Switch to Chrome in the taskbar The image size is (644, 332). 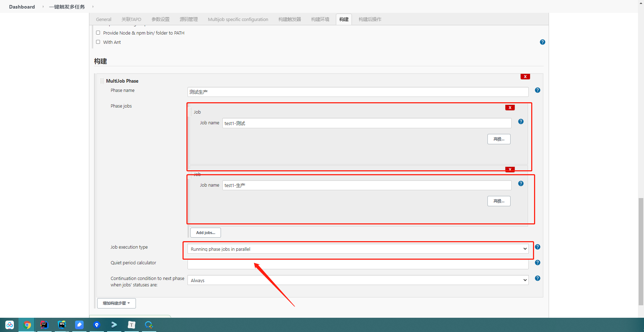[27, 325]
